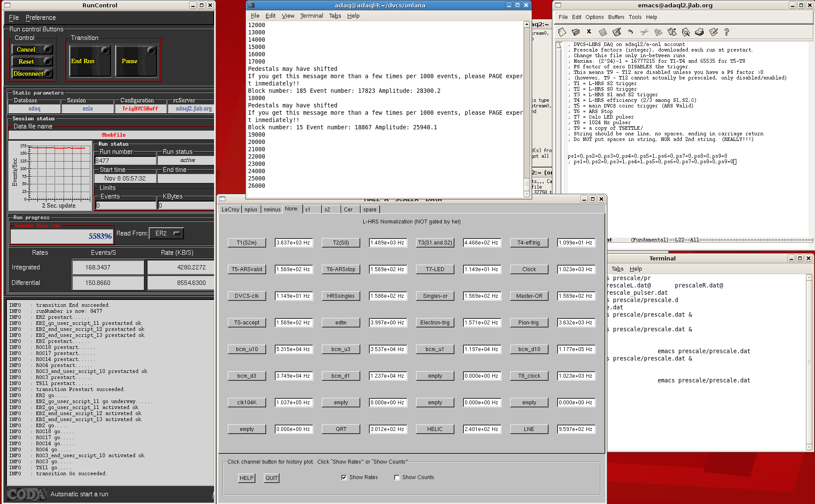Open the Help menu in lower-right Terminal
815x504 pixels.
coord(636,269)
